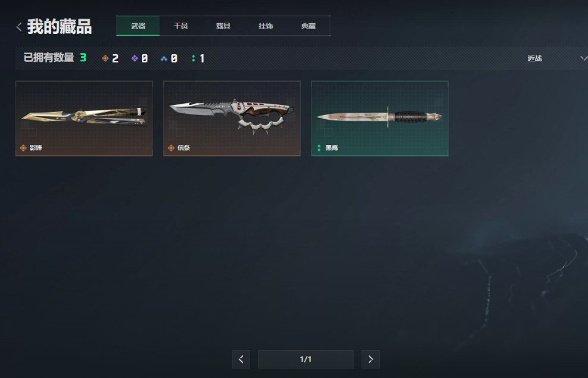Select the 影锋 butterfly knife card
Screen dimensions: 588x378
tap(84, 118)
